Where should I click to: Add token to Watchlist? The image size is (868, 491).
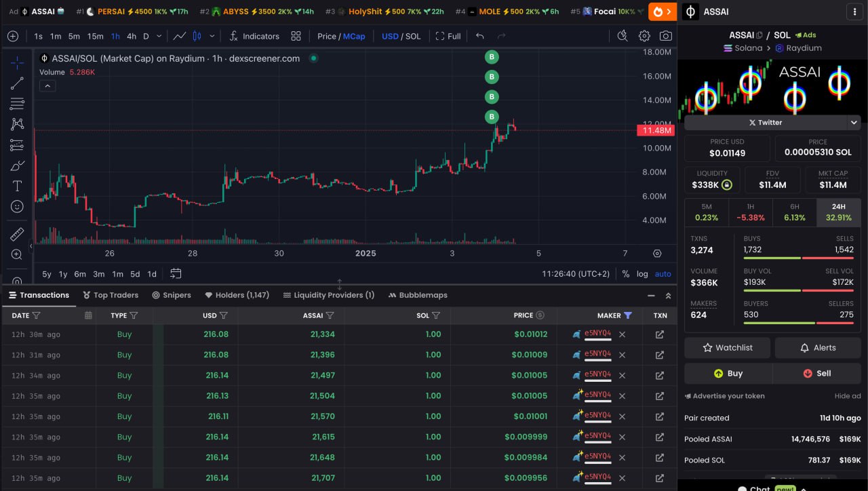pyautogui.click(x=727, y=347)
